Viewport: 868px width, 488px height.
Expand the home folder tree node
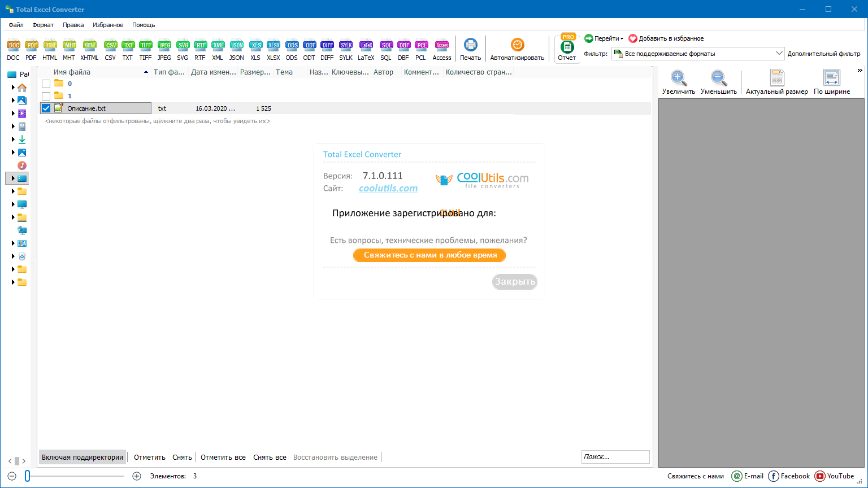13,88
